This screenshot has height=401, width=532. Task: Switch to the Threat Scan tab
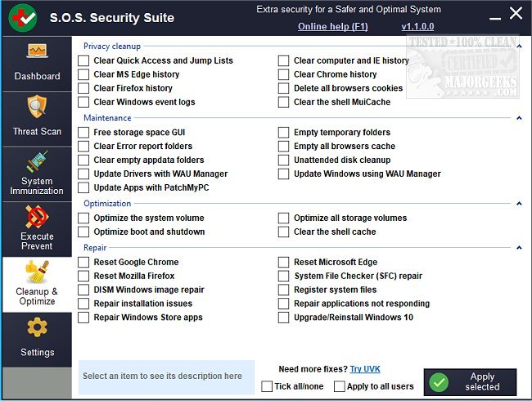pos(37,119)
